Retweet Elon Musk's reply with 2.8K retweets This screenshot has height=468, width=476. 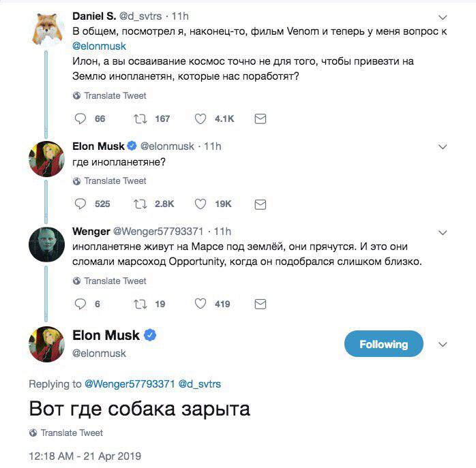[140, 204]
